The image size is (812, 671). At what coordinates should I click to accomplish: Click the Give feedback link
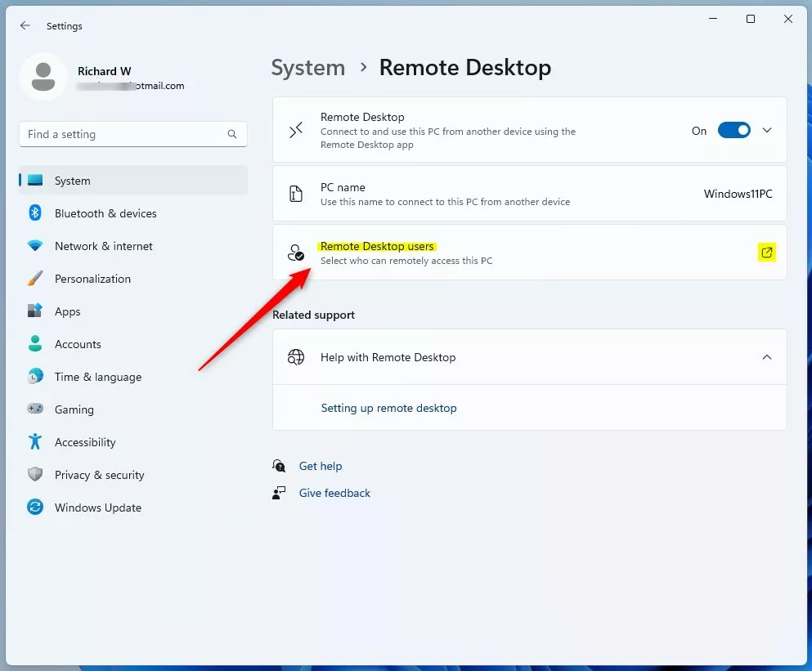pyautogui.click(x=334, y=493)
